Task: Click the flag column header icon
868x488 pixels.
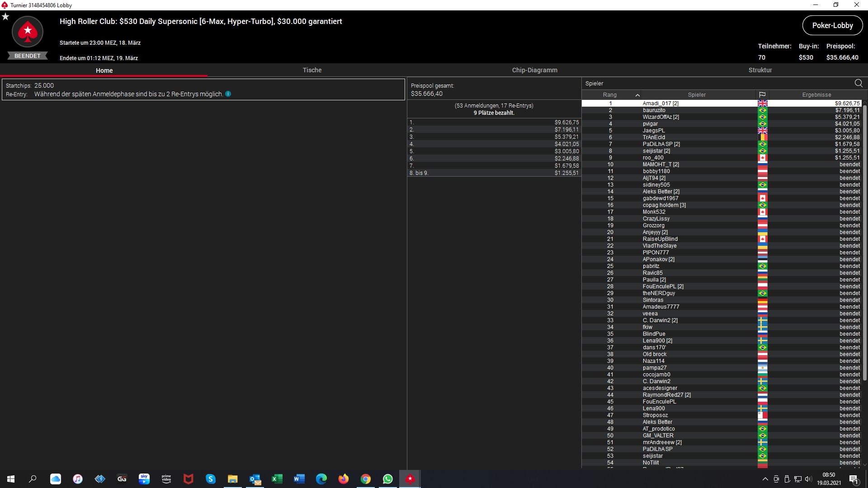Action: tap(762, 95)
